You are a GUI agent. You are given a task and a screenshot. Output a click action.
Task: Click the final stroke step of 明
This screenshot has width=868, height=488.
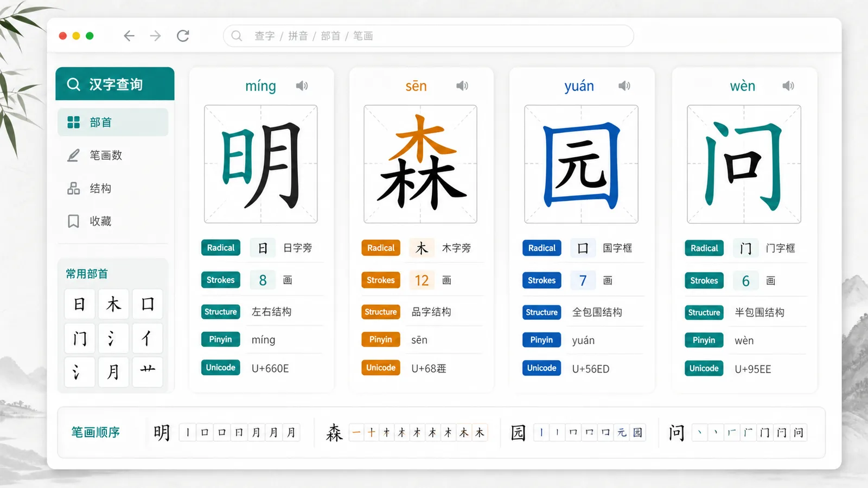pos(291,433)
